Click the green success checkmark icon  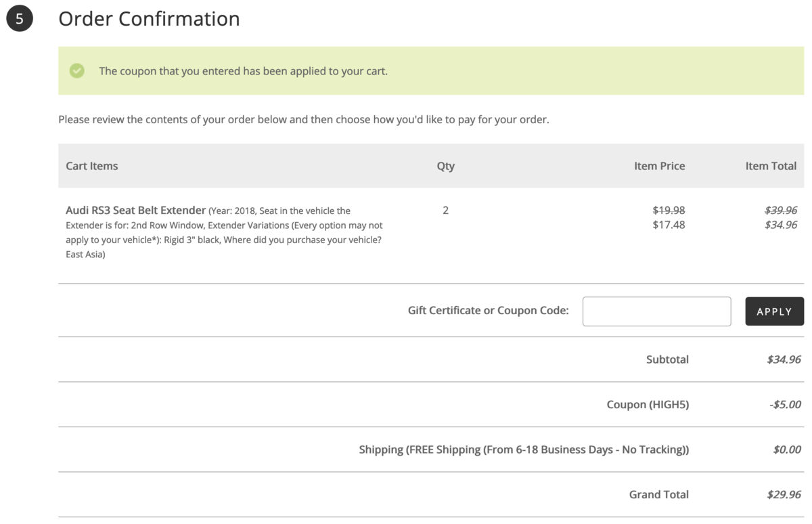tap(77, 70)
